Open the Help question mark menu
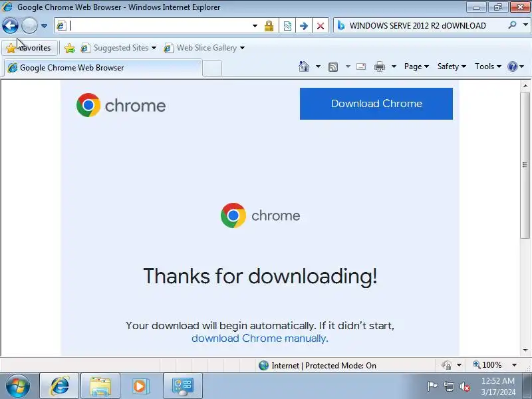 click(x=516, y=66)
